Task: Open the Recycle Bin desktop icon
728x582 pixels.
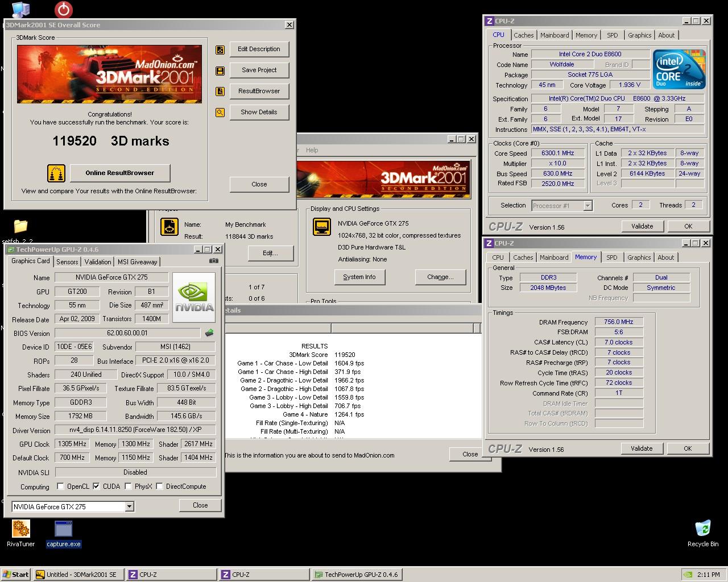Action: (703, 528)
